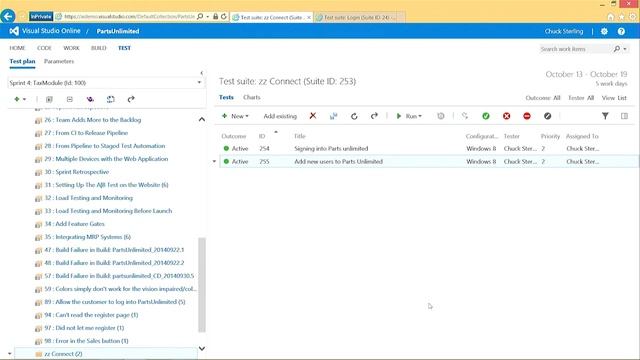The height and width of the screenshot is (360, 640).
Task: Click the purple icon in suite toolbar
Action: (90, 99)
